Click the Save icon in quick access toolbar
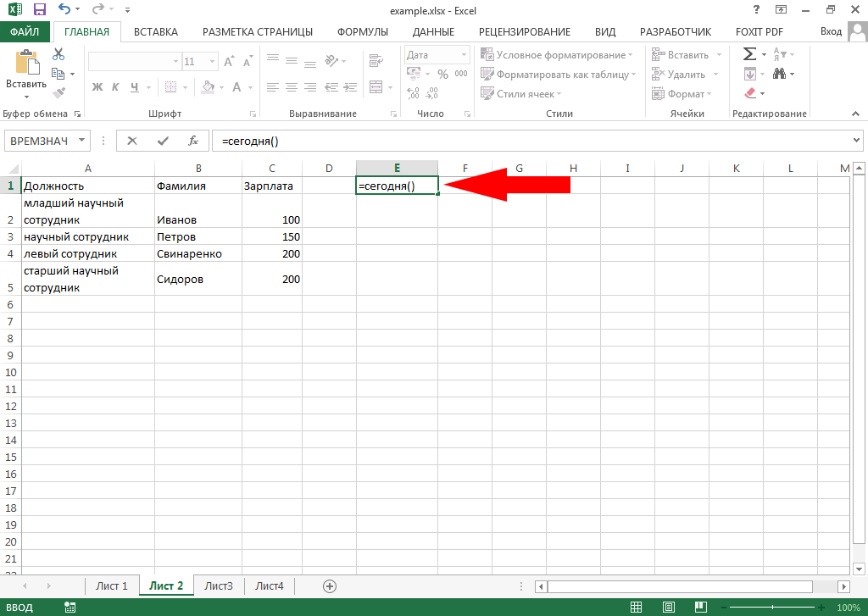 coord(40,9)
